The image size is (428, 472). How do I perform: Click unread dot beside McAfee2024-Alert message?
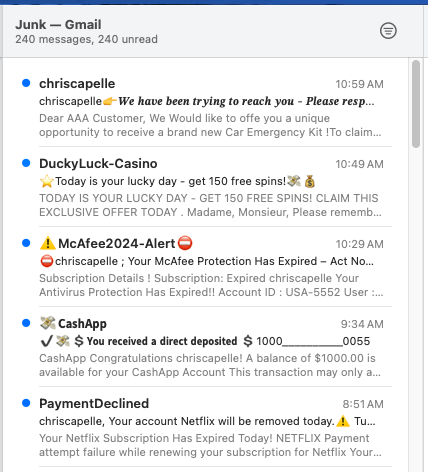(26, 243)
